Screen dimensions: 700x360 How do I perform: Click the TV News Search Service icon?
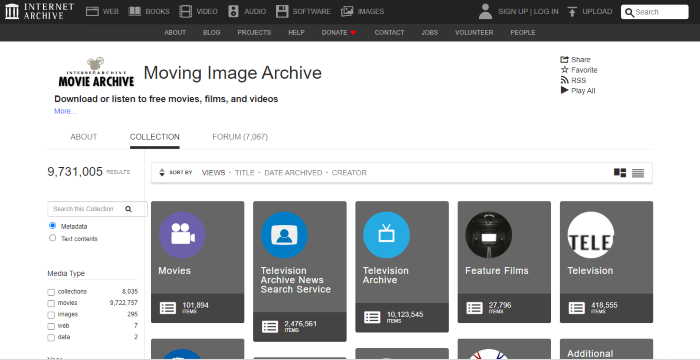(x=284, y=234)
